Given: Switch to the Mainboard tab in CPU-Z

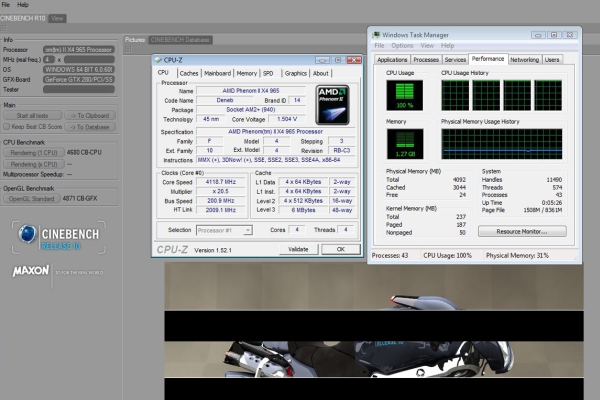Looking at the screenshot, I should [x=217, y=73].
